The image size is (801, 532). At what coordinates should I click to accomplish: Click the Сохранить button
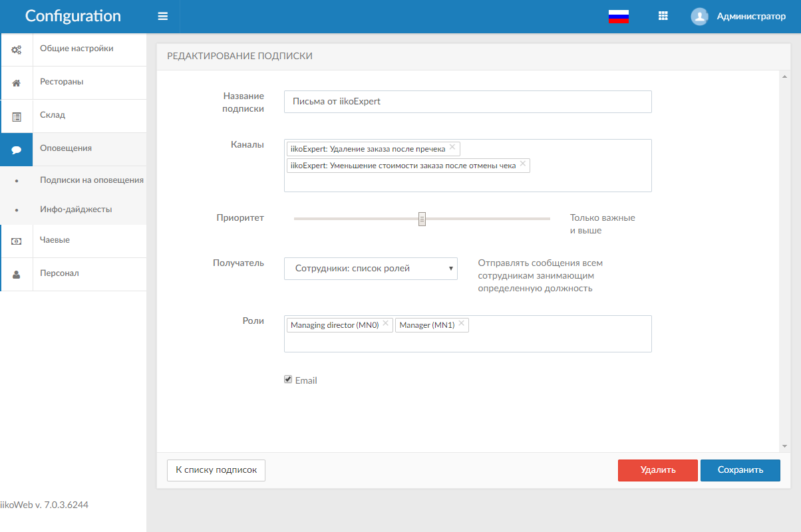(x=740, y=470)
